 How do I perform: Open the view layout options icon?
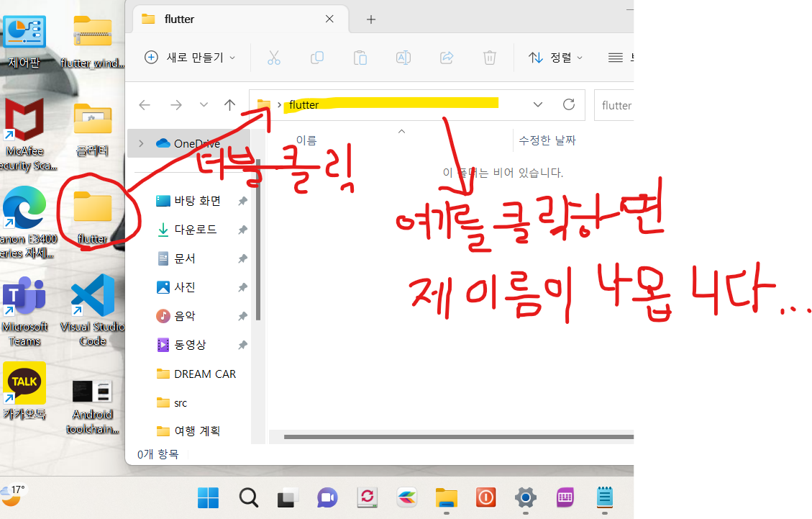(x=616, y=58)
